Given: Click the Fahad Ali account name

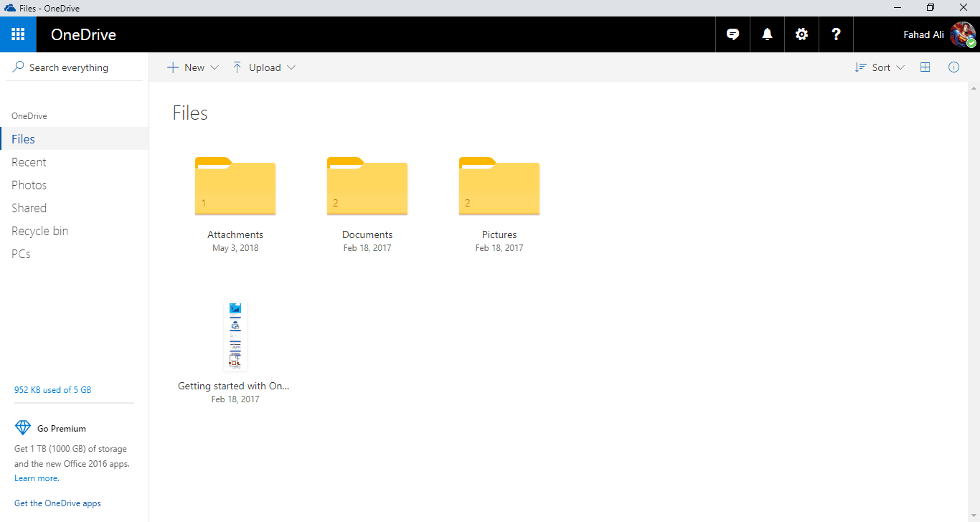Looking at the screenshot, I should pyautogui.click(x=923, y=34).
